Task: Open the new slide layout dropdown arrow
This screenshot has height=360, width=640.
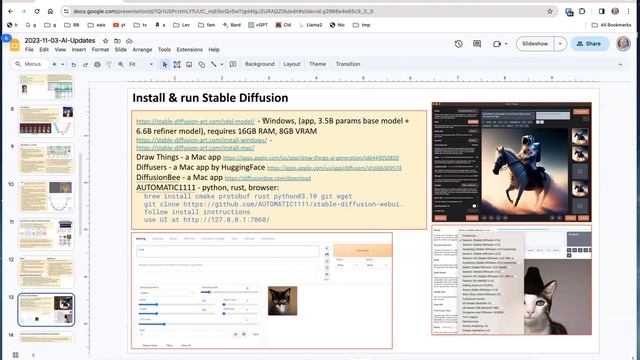Action: [62, 64]
